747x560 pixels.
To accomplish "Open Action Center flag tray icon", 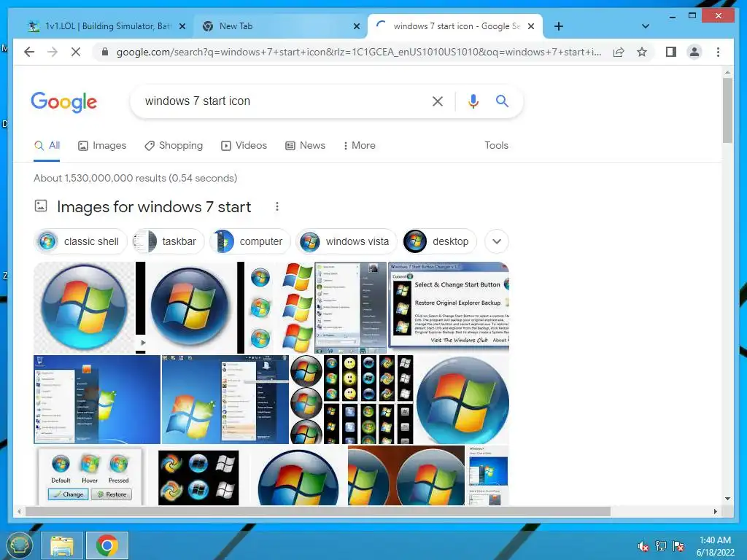I will coord(678,546).
